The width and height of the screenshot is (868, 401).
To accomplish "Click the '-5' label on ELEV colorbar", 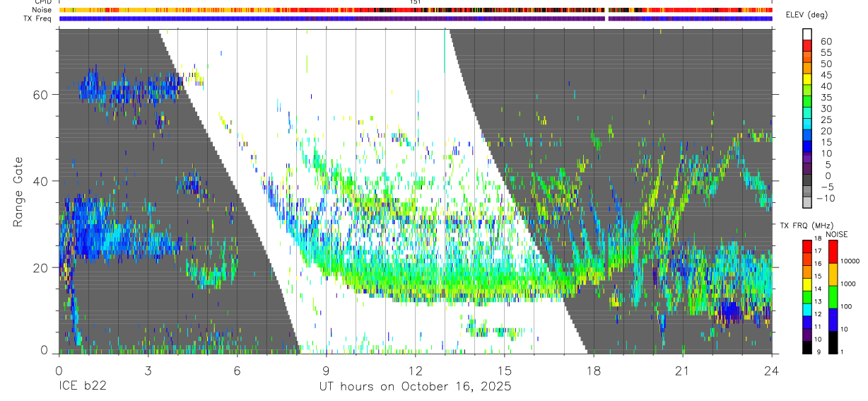I will tap(827, 187).
